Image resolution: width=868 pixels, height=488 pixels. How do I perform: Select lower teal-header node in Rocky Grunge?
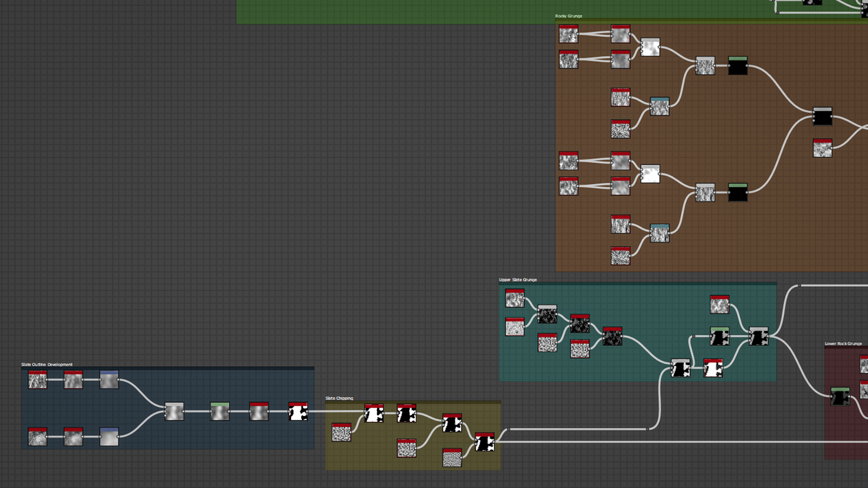click(659, 233)
